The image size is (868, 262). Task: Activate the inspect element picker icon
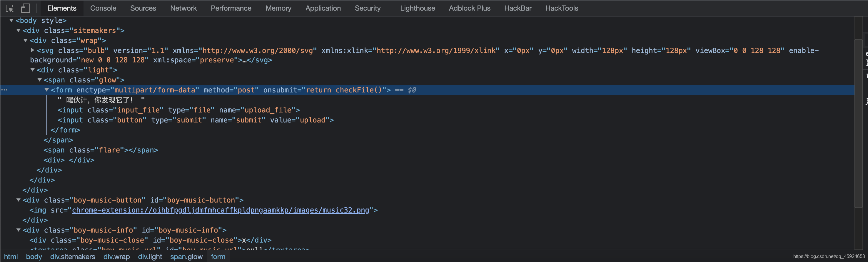click(10, 8)
